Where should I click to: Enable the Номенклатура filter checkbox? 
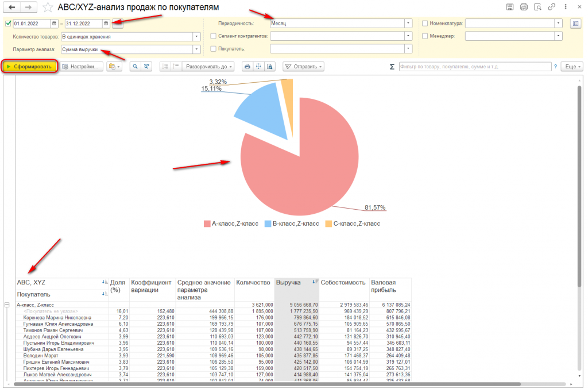pos(425,23)
